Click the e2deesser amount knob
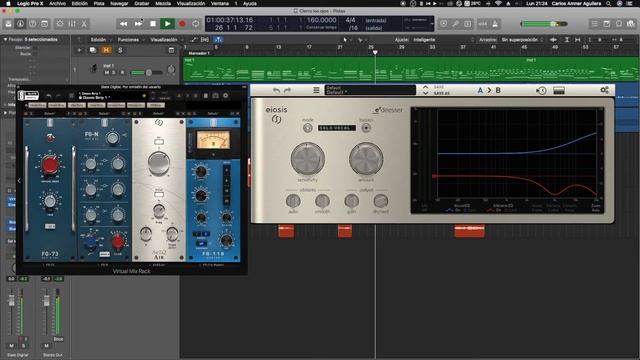 click(366, 159)
